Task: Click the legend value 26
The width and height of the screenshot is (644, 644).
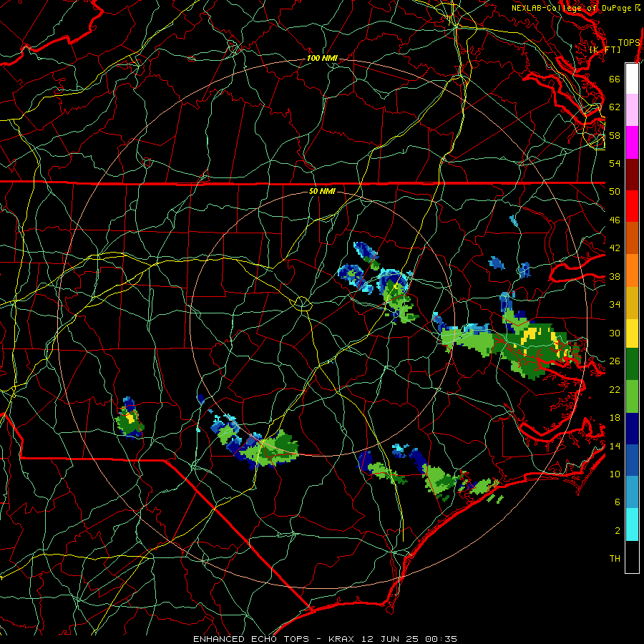Action: coord(615,361)
